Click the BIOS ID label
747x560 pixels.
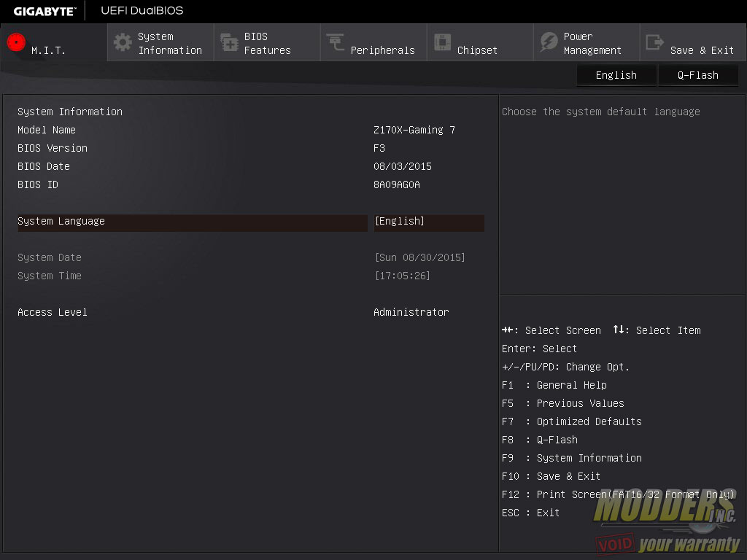click(38, 184)
